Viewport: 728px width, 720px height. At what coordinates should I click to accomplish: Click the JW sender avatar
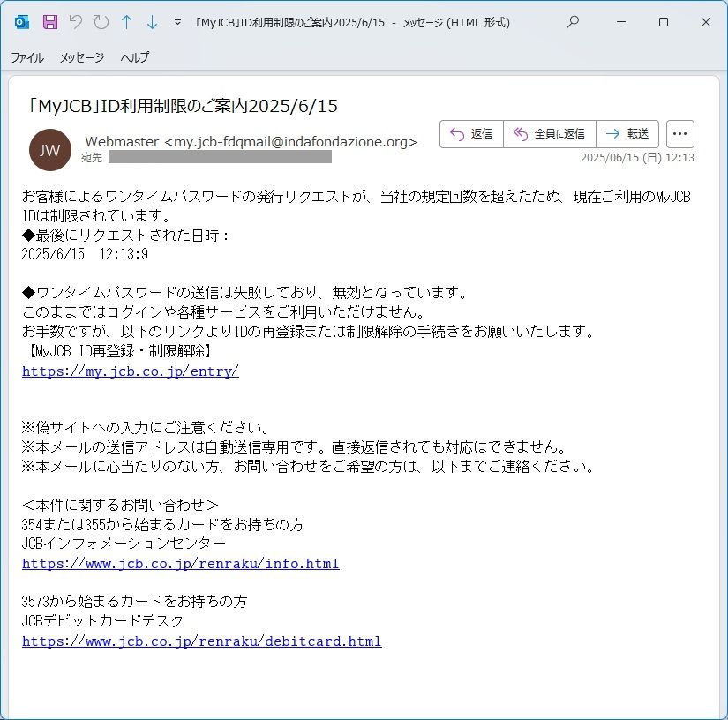50,150
